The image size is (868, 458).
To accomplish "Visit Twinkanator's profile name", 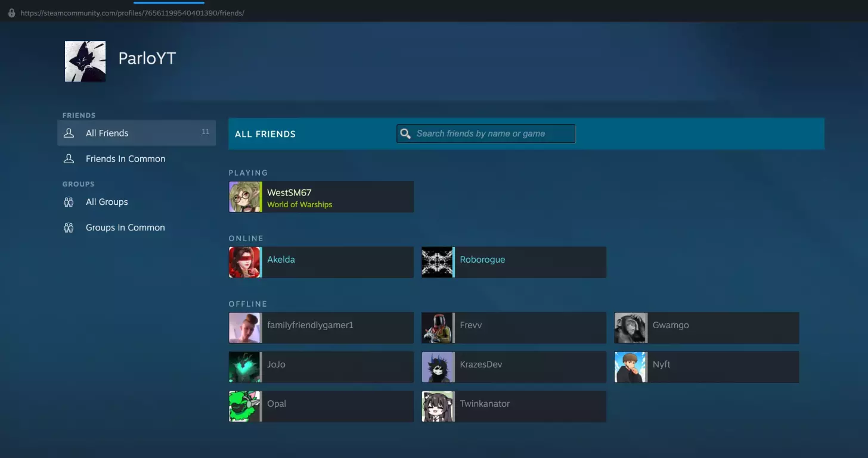I will [485, 404].
